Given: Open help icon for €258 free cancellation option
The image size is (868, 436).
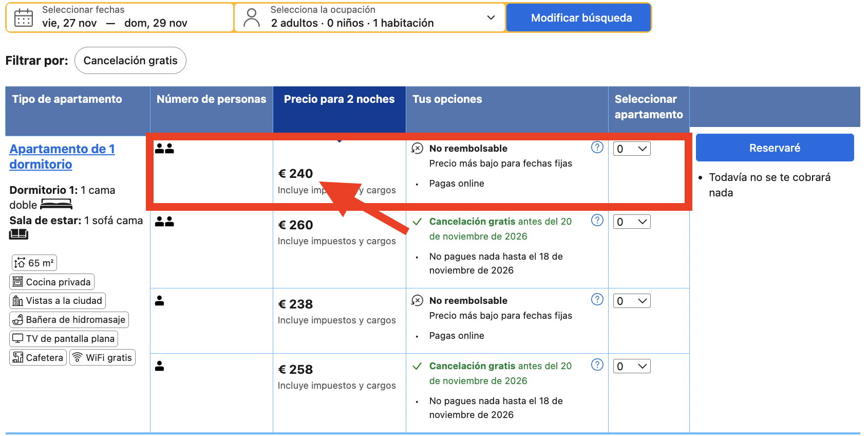Looking at the screenshot, I should [x=597, y=365].
